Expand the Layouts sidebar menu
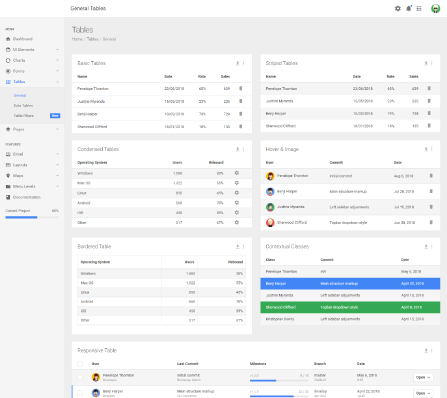This screenshot has width=447, height=398. coord(32,165)
